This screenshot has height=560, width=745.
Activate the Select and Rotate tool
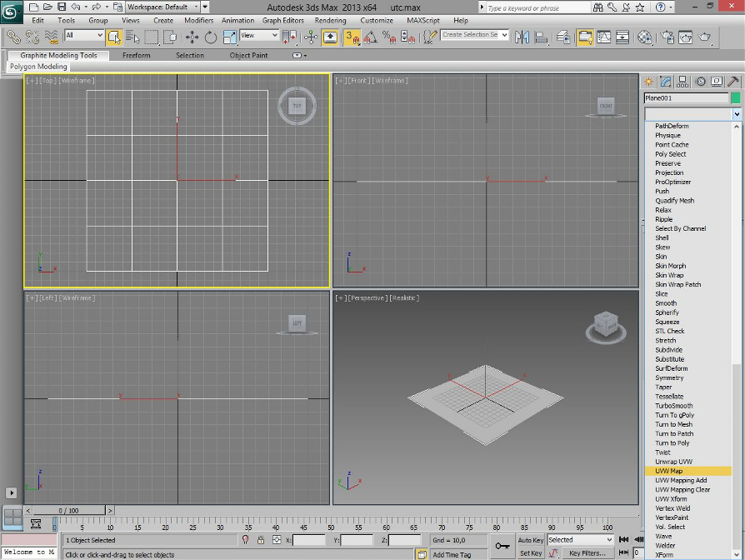coord(211,37)
